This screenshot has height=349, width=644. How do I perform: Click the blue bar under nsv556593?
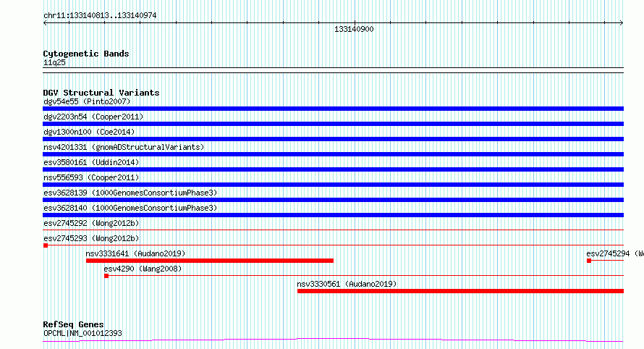coord(333,185)
